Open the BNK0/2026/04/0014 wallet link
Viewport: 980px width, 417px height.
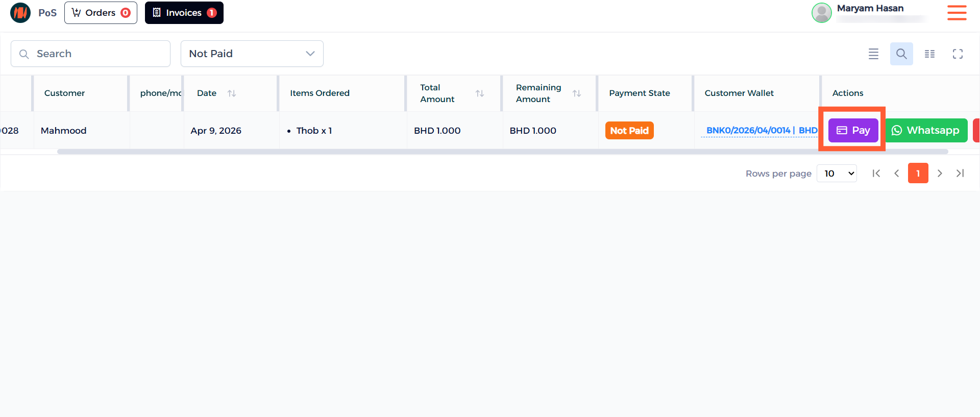tap(748, 131)
